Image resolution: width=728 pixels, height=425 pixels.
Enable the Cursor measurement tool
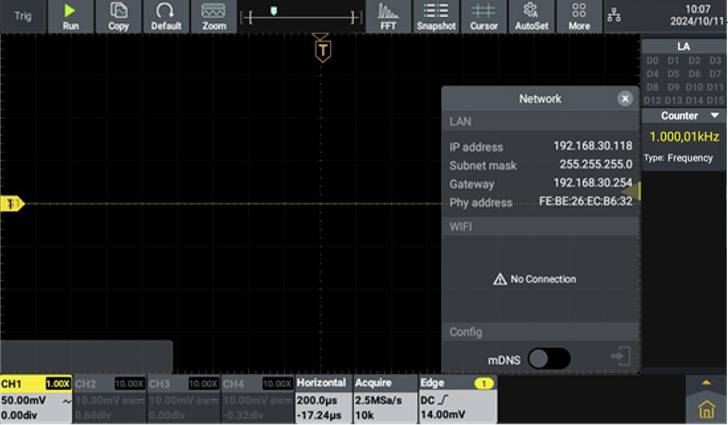[x=484, y=16]
